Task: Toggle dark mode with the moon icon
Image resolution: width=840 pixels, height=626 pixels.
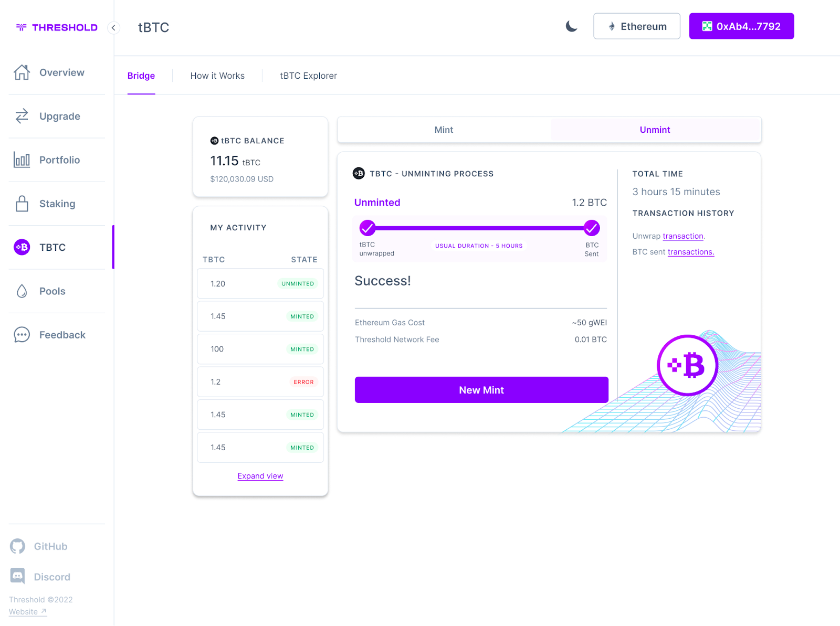Action: click(x=572, y=26)
